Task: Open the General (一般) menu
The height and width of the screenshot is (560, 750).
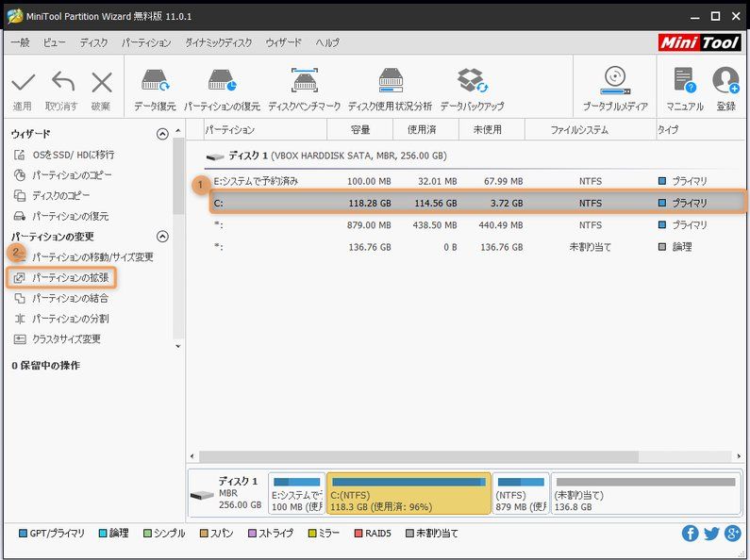Action: tap(20, 42)
